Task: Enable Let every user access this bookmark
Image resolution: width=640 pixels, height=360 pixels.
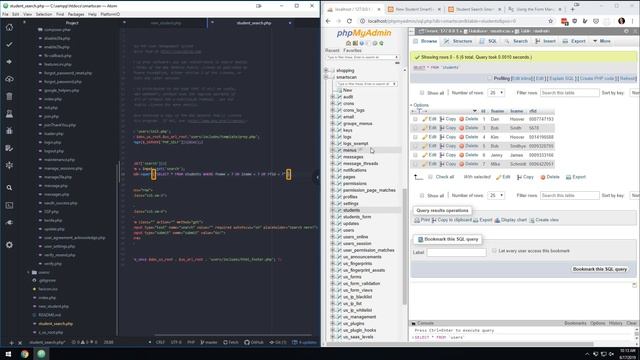Action: coord(494,251)
